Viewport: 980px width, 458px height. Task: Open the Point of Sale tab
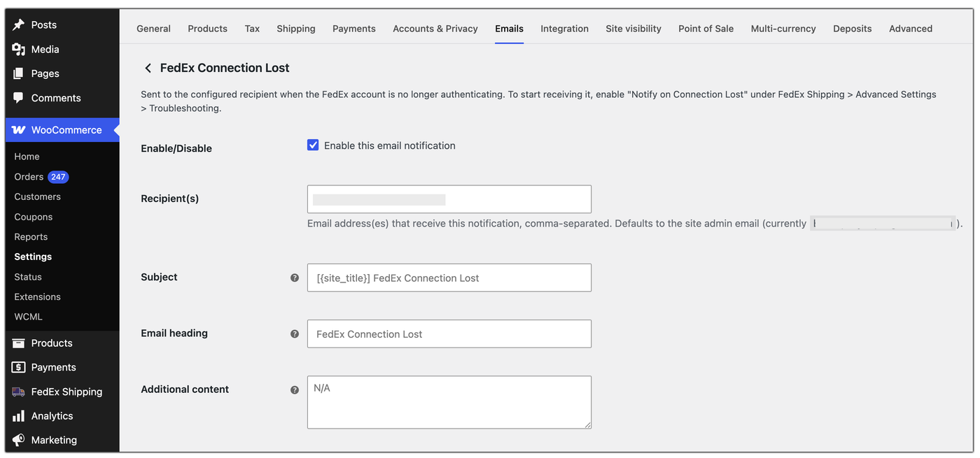(706, 29)
